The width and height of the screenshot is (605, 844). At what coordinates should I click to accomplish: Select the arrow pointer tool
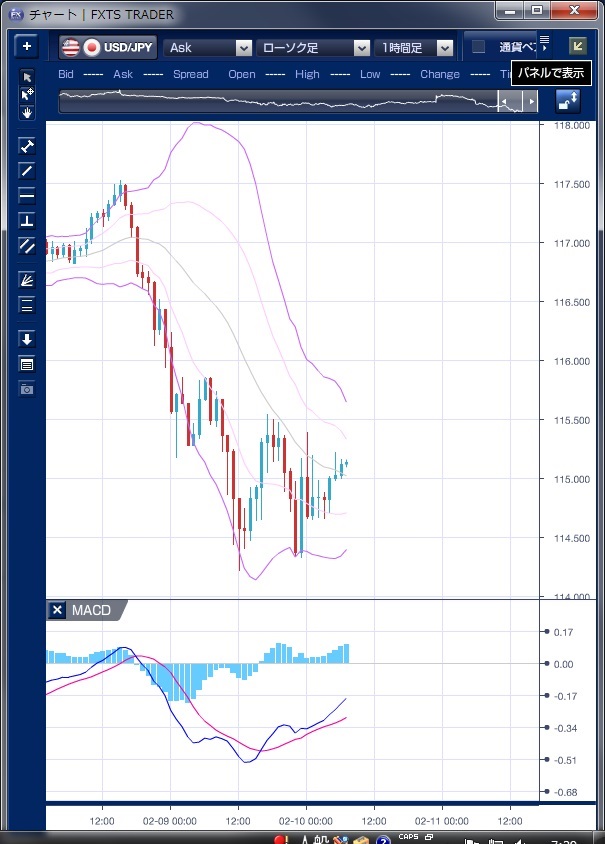click(27, 77)
